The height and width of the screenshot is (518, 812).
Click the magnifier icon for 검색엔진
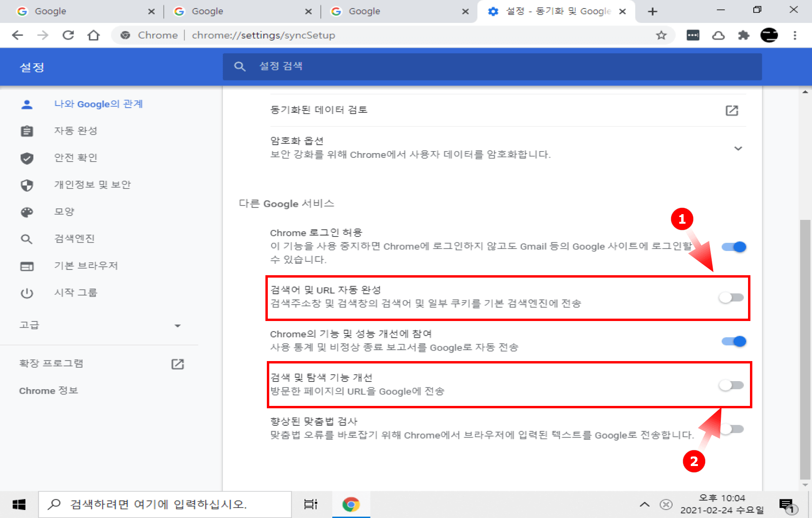coord(27,239)
